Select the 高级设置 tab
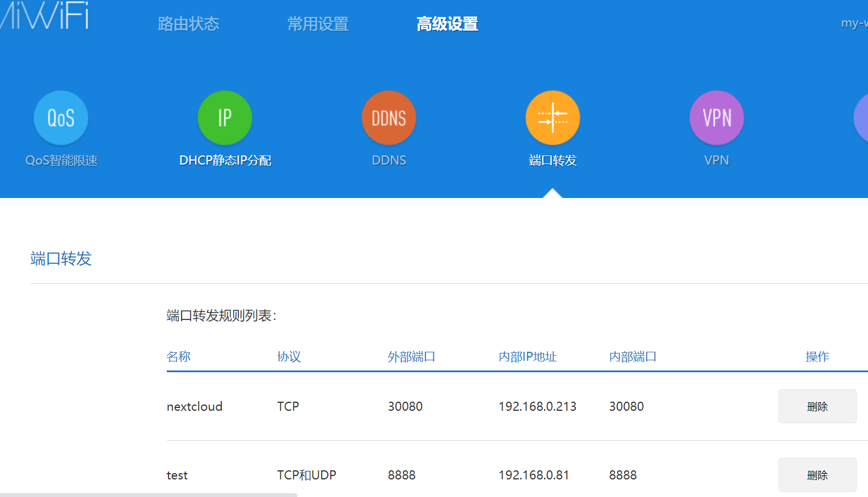Viewport: 868px width, 497px height. pyautogui.click(x=447, y=24)
